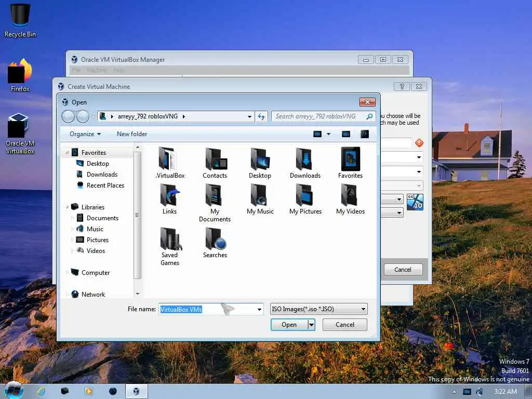532x399 pixels.
Task: Click the Open button
Action: (289, 325)
